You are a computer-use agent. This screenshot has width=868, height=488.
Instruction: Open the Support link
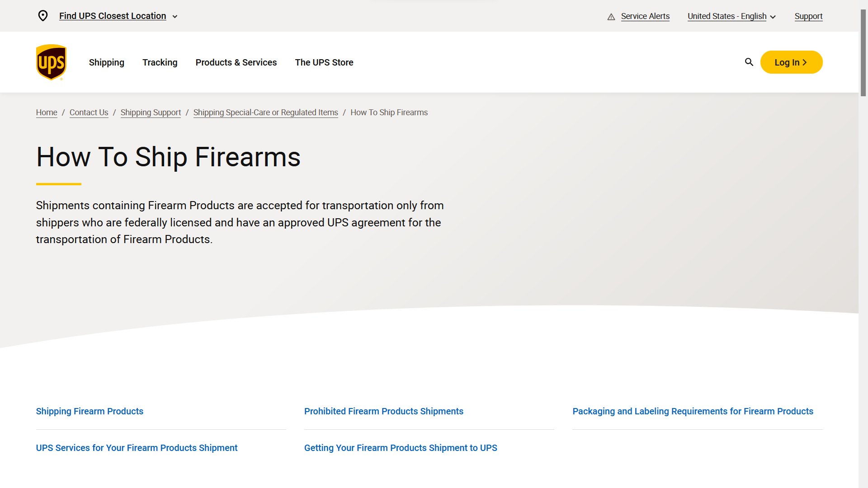point(808,16)
